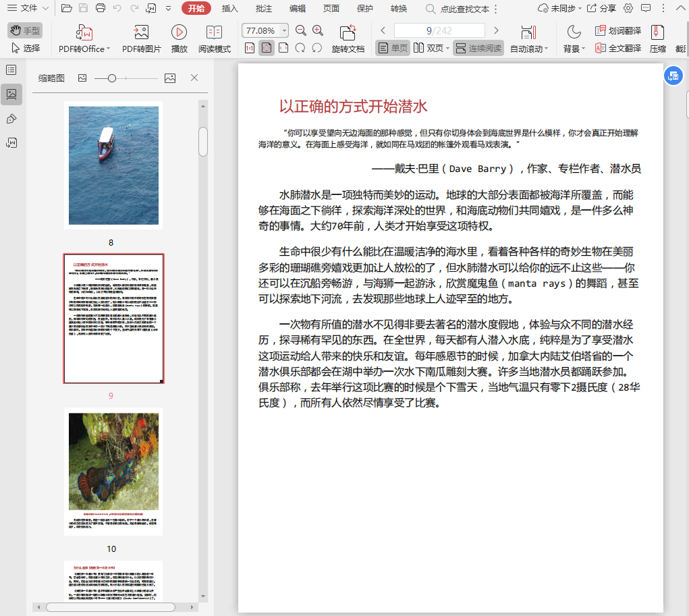Go to next page arrow
This screenshot has width=689, height=616.
coord(496,30)
